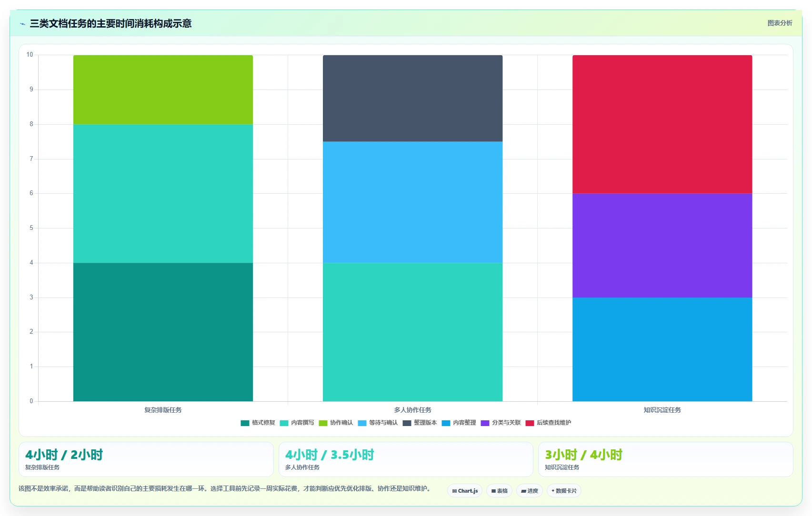The width and height of the screenshot is (812, 516).
Task: Click the Chart.js tag
Action: tap(465, 491)
